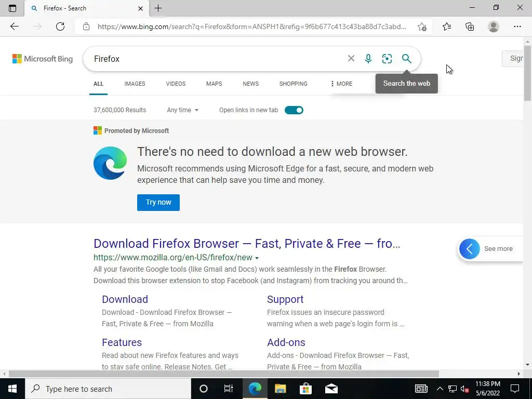Click the Try now button
This screenshot has width=532, height=399.
[x=158, y=203]
